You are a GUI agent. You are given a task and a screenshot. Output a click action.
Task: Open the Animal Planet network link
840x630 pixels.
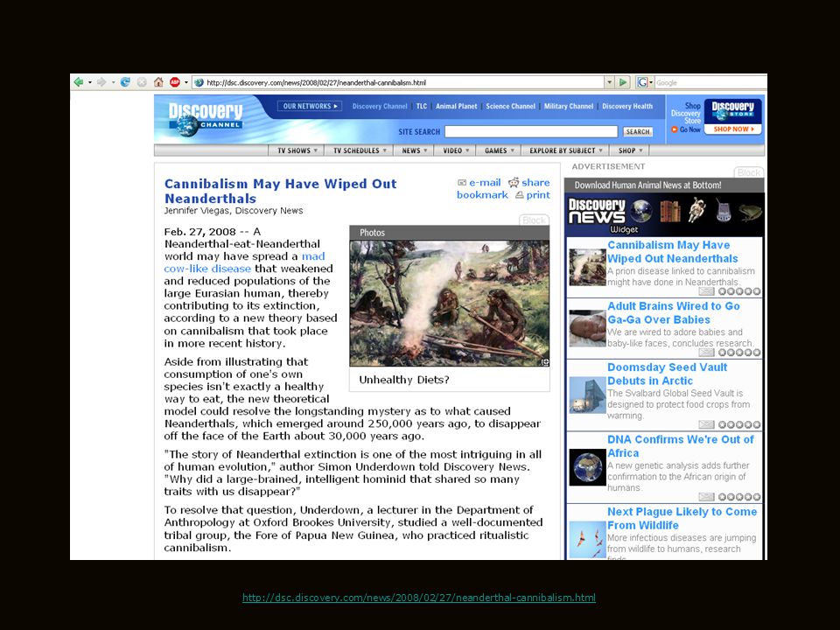point(456,106)
